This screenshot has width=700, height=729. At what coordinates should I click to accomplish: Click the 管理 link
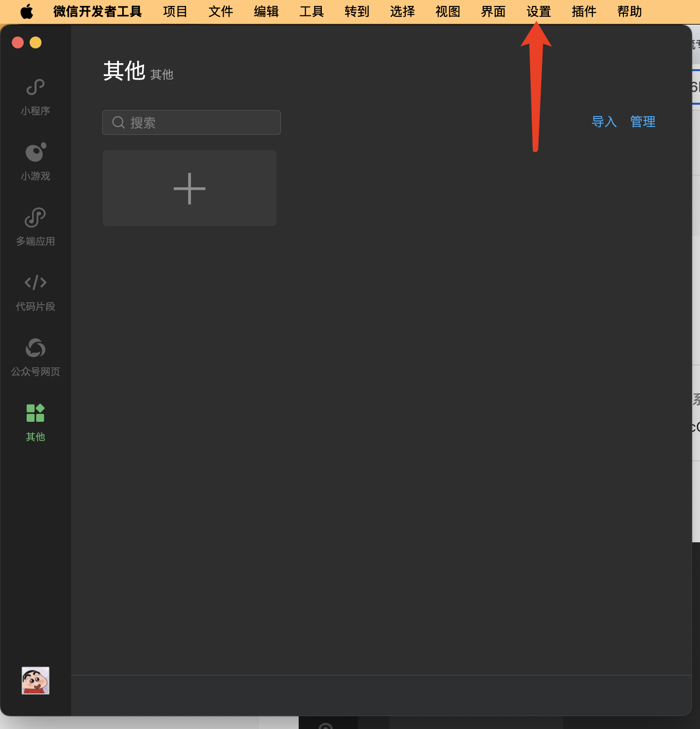643,121
